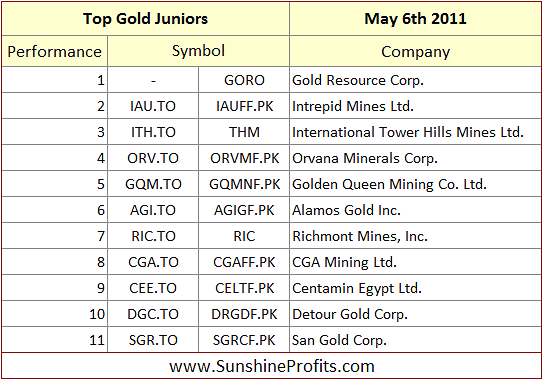Select the GORO symbol cell

(244, 80)
